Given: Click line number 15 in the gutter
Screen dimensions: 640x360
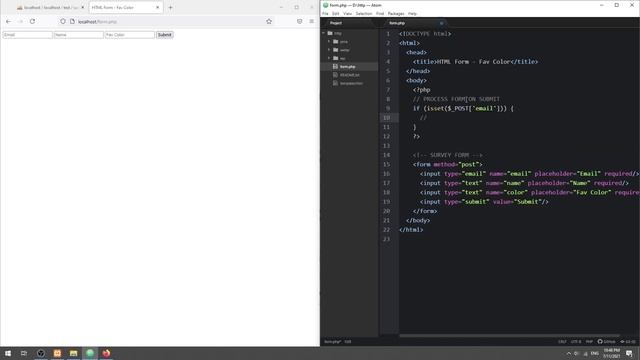Looking at the screenshot, I should (387, 164).
